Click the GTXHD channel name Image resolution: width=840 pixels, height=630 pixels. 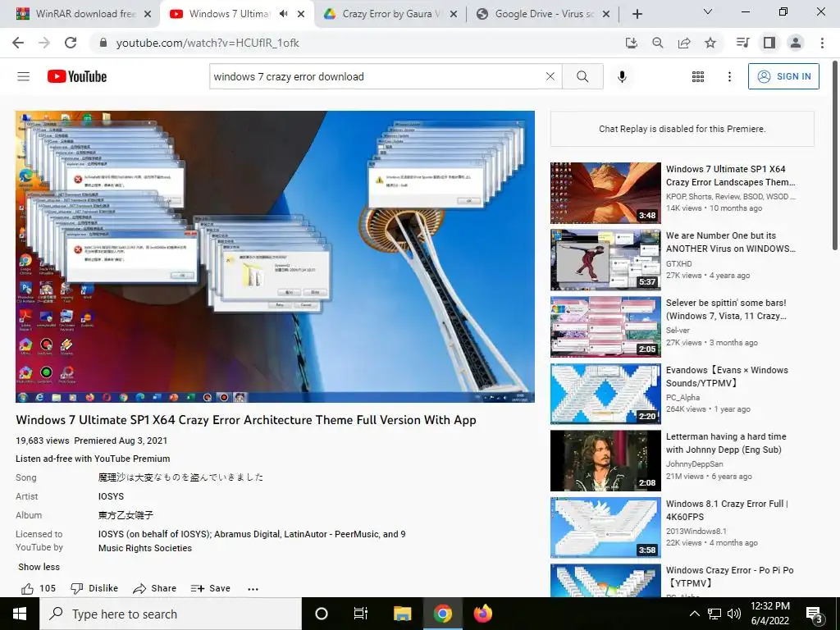pyautogui.click(x=678, y=263)
